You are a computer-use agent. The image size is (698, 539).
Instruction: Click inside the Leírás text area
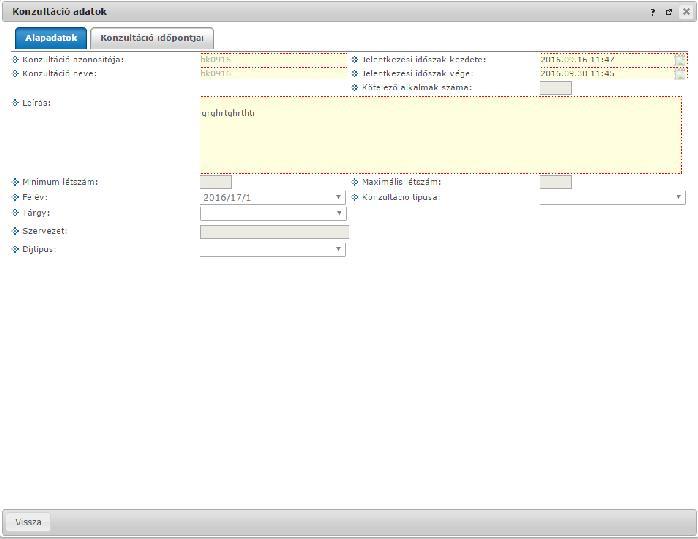pos(441,135)
